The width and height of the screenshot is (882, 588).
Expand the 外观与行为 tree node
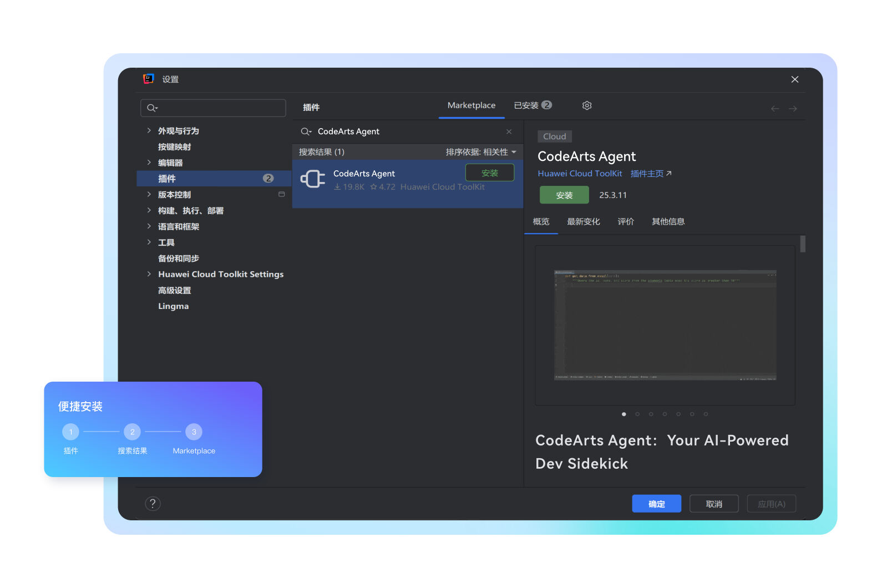(149, 131)
